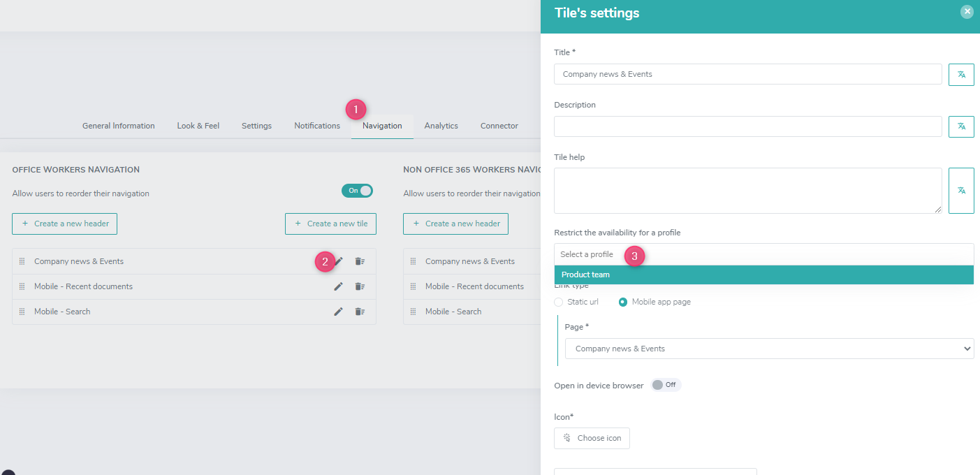980x475 pixels.
Task: Create a new header for Office workers
Action: 65,224
